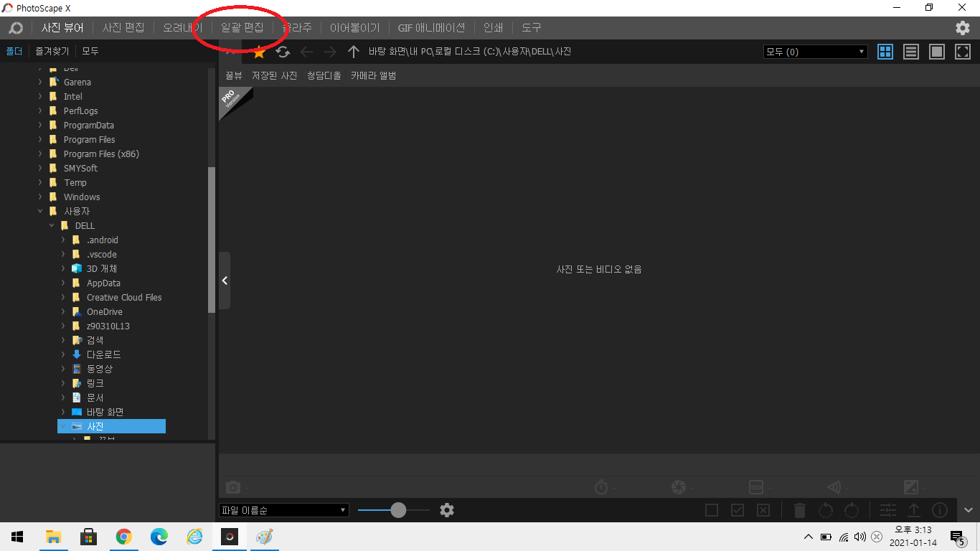Deselect all photos with the empty box icon

(712, 510)
